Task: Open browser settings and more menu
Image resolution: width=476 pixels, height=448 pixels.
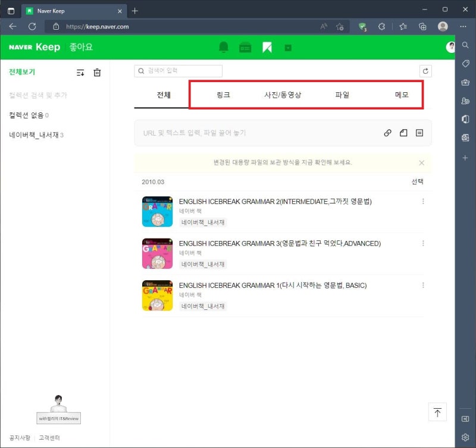Action: 463,26
